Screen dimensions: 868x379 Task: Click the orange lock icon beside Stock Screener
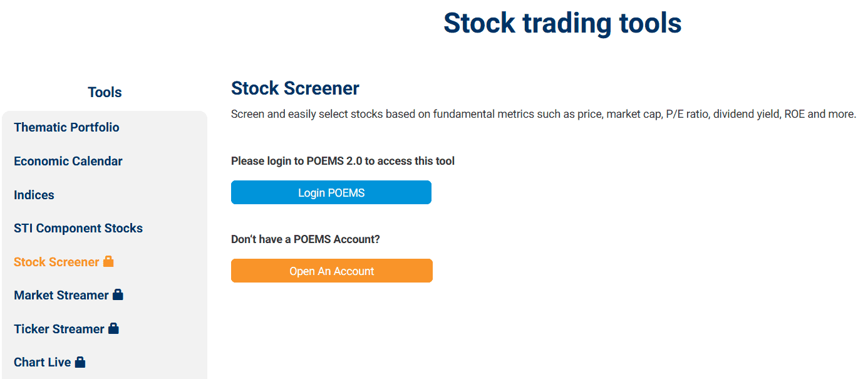click(x=109, y=261)
